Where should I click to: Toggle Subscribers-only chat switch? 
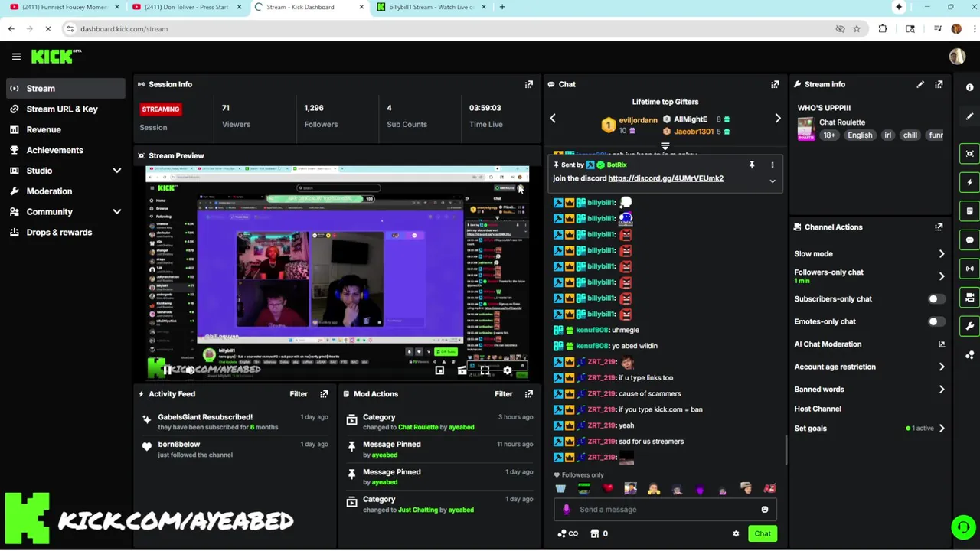coord(936,299)
